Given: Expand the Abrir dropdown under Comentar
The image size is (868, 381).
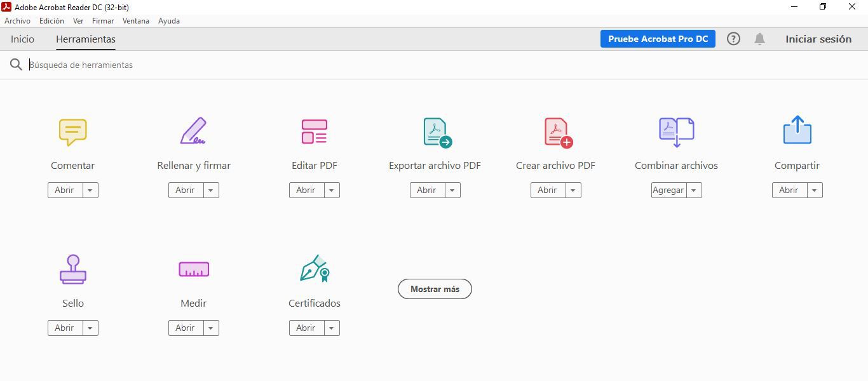Looking at the screenshot, I should (x=90, y=190).
